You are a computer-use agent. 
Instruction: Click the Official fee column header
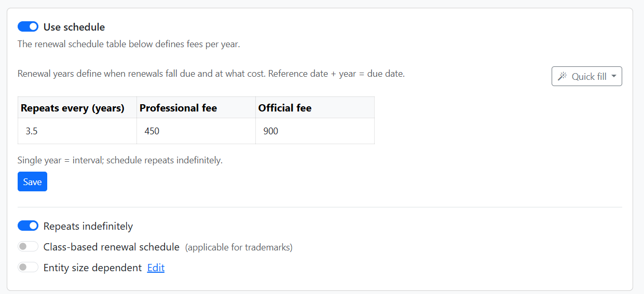point(285,108)
